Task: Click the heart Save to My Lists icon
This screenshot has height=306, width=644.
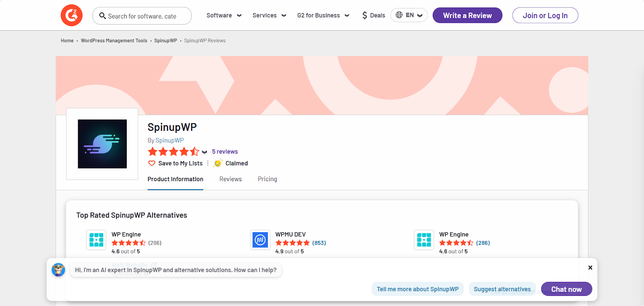Action: coord(152,163)
